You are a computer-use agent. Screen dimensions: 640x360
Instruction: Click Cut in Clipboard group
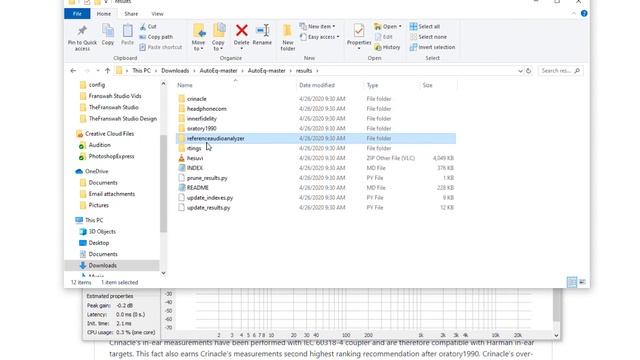pyautogui.click(x=148, y=27)
